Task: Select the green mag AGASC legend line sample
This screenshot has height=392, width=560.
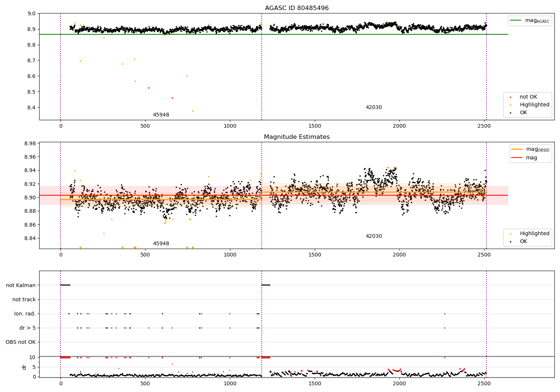Action: [516, 21]
